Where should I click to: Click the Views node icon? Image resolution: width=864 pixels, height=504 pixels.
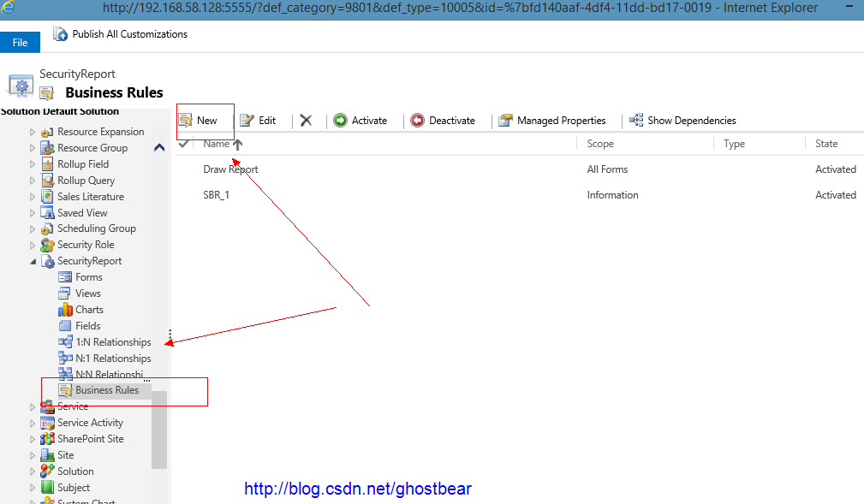[65, 293]
